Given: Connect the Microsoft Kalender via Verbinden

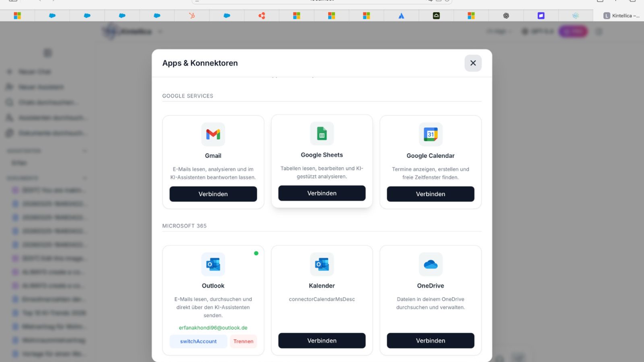Looking at the screenshot, I should [322, 340].
